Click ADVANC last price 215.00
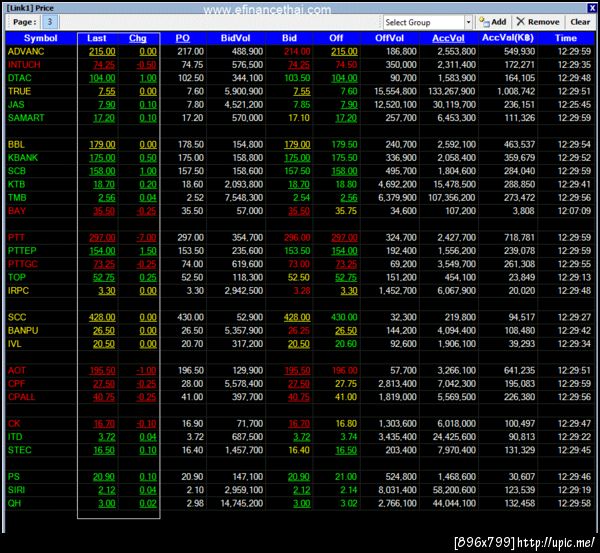The image size is (600, 553). pos(102,52)
